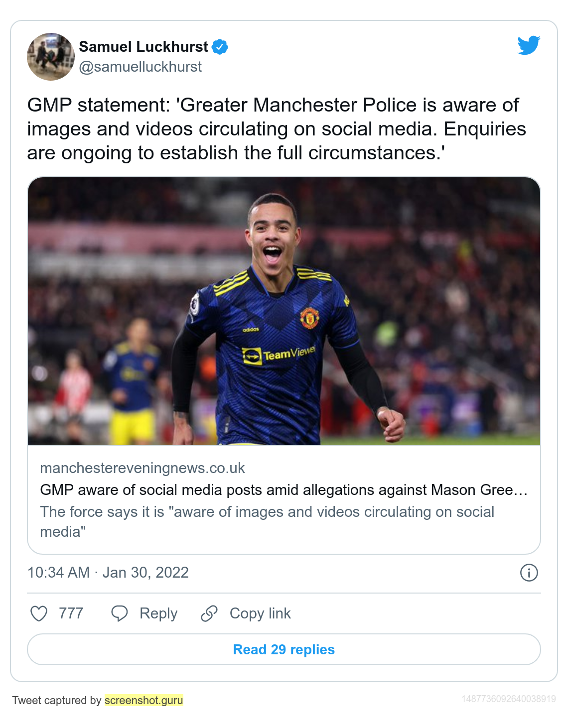Open Samuel Luckhurst's profile avatar
The image size is (568, 728).
coord(51,57)
